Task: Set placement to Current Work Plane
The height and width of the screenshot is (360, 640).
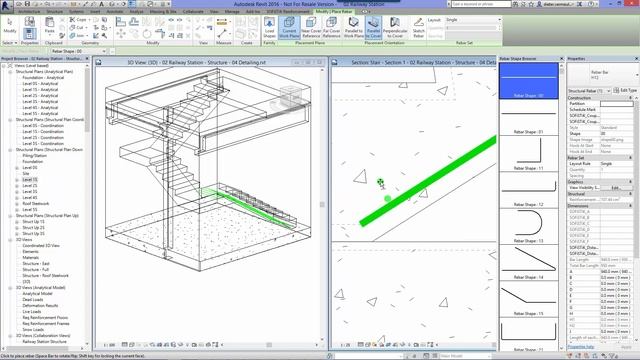Action: tap(289, 27)
